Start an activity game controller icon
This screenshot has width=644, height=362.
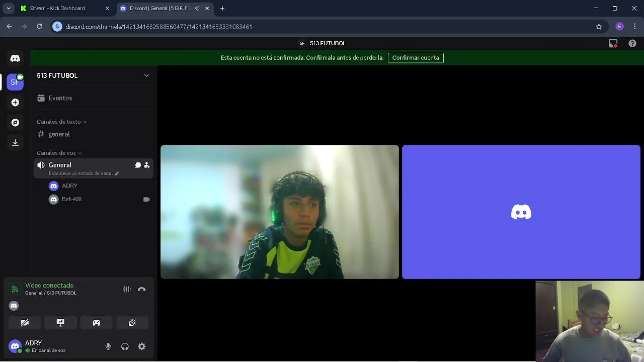point(96,323)
